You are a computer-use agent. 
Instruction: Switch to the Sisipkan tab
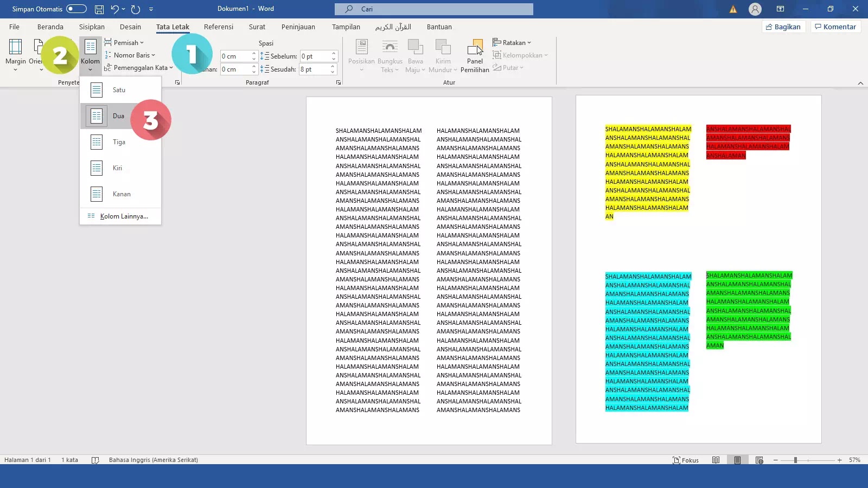(x=92, y=27)
